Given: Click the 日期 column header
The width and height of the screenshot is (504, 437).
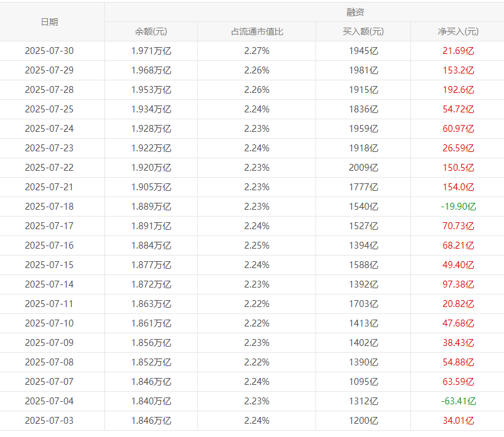Looking at the screenshot, I should (x=50, y=22).
